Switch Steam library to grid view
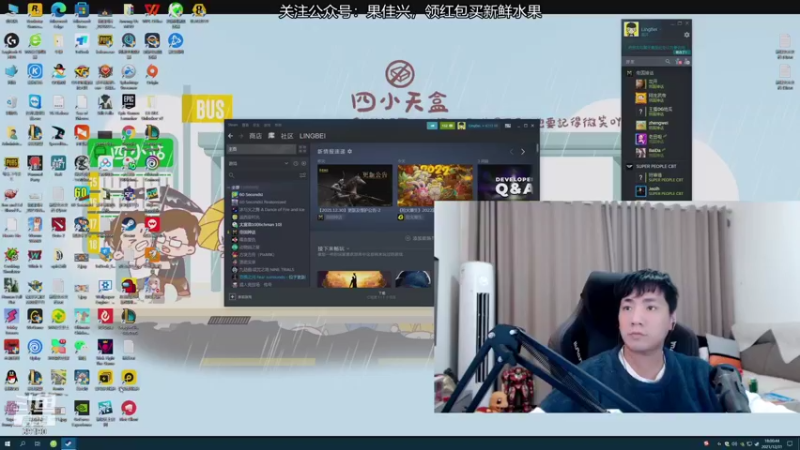Image resolution: width=800 pixels, height=450 pixels. pyautogui.click(x=302, y=149)
